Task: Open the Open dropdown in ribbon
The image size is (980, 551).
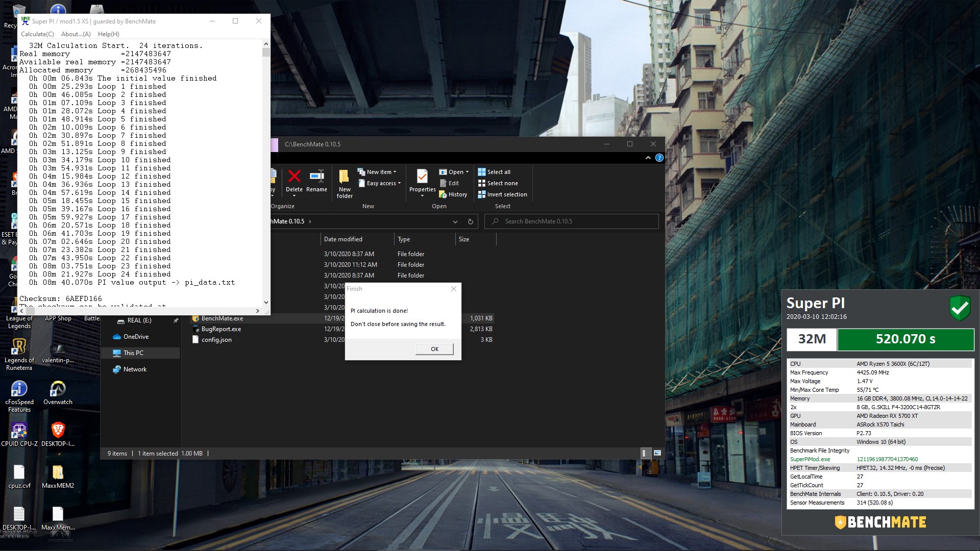Action: coord(454,172)
